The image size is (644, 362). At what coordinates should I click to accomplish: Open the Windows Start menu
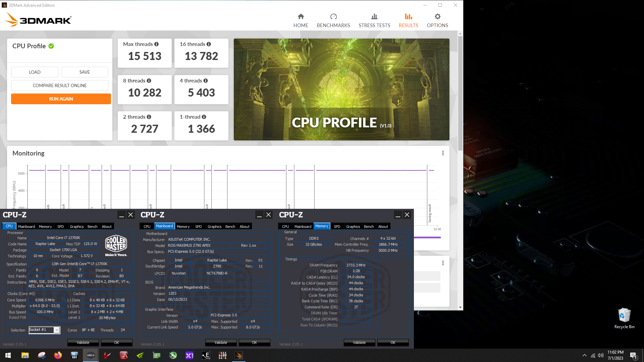point(8,355)
